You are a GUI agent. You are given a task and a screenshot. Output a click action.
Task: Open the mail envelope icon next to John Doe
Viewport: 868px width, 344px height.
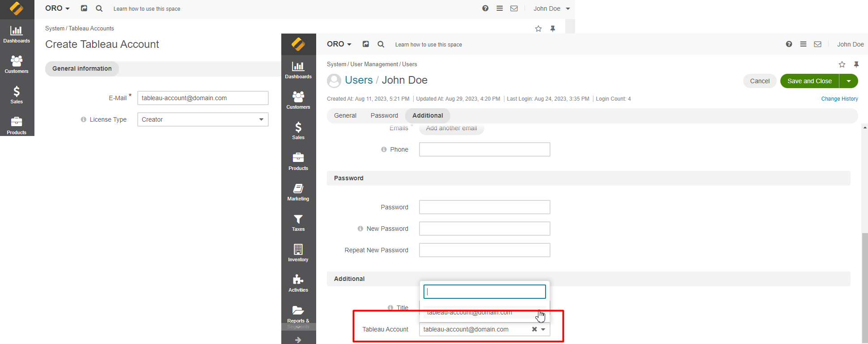pyautogui.click(x=817, y=44)
